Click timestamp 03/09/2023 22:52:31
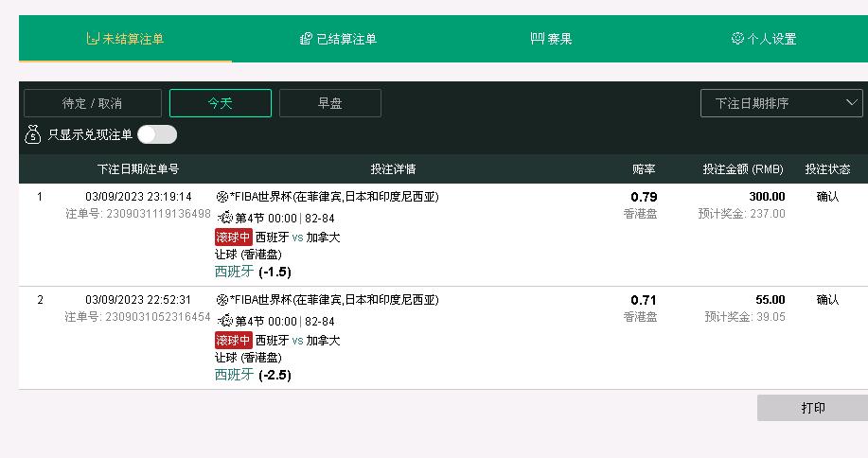Screen dimensions: 868x458 point(138,299)
